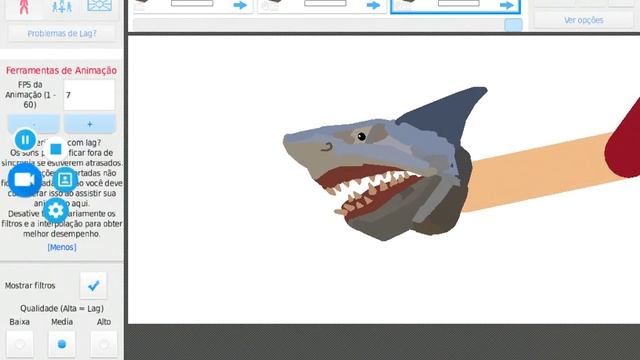Pause the screen recording

point(25,140)
